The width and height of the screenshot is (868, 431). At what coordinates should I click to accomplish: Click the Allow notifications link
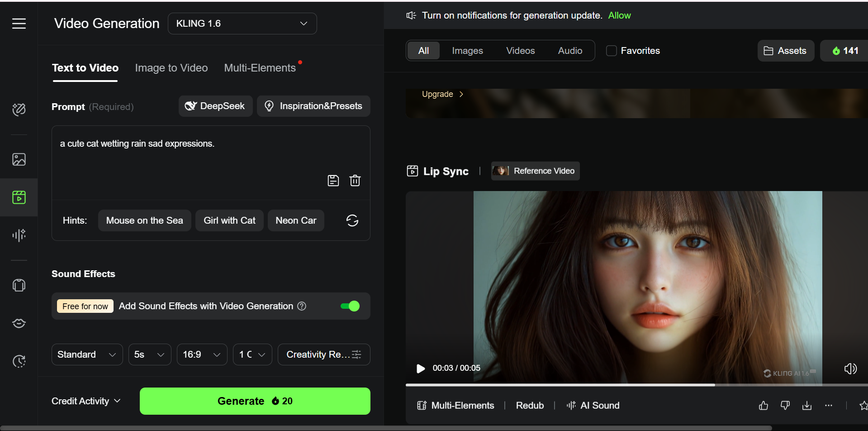point(619,15)
